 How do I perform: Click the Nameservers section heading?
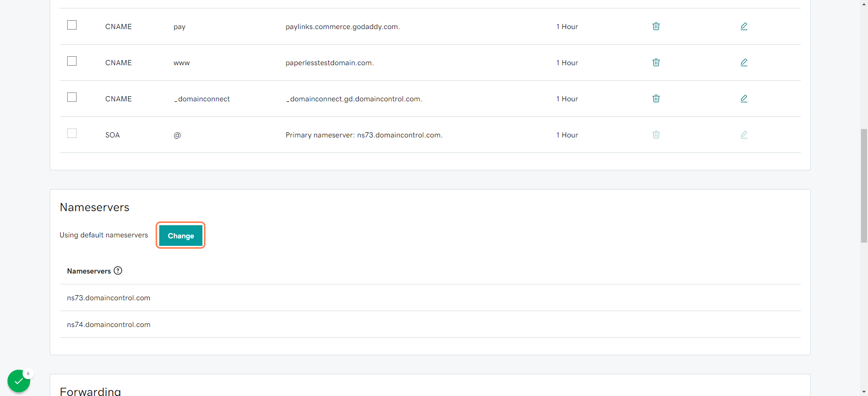(94, 207)
